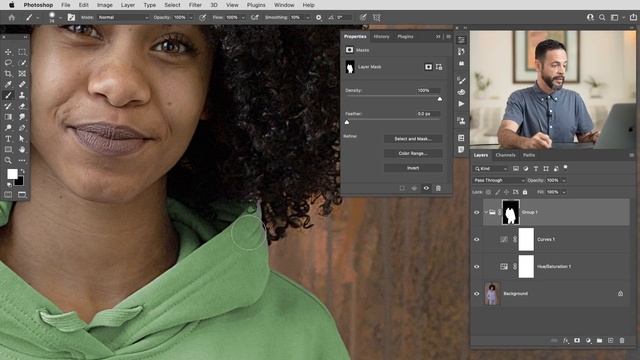Select the Brush tool in the toolbox
Screen dimensions: 640x360
tap(8, 95)
